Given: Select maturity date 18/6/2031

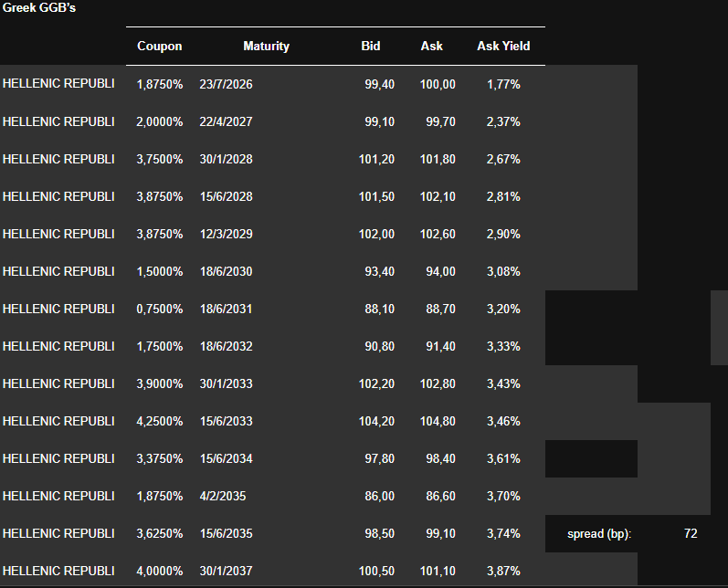Looking at the screenshot, I should click(x=227, y=309).
